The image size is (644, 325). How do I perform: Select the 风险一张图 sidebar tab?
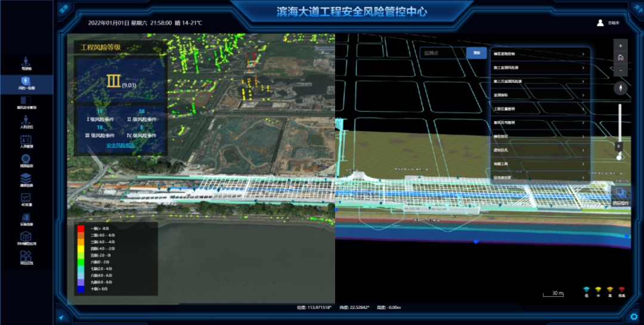26,82
